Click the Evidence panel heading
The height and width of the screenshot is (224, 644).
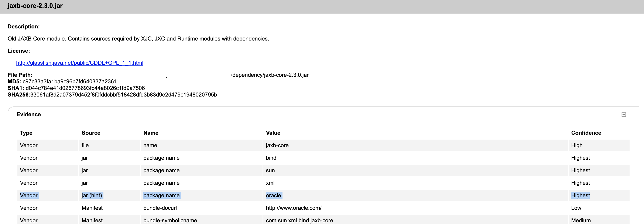[28, 114]
